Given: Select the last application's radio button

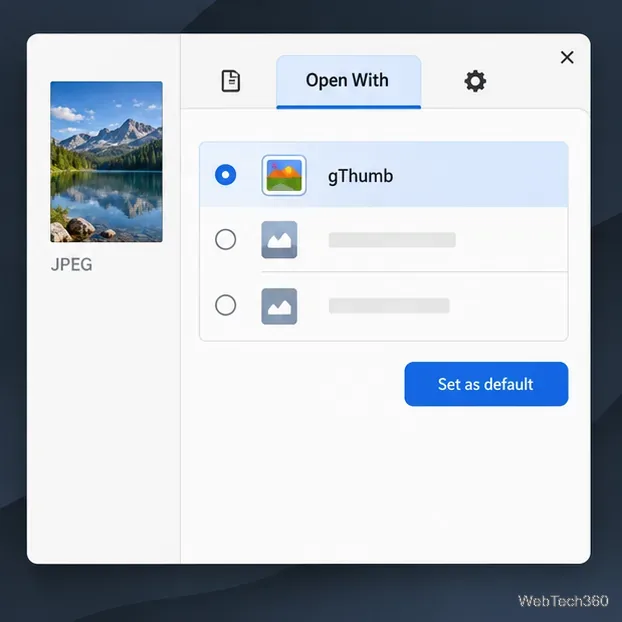Looking at the screenshot, I should click(x=225, y=305).
